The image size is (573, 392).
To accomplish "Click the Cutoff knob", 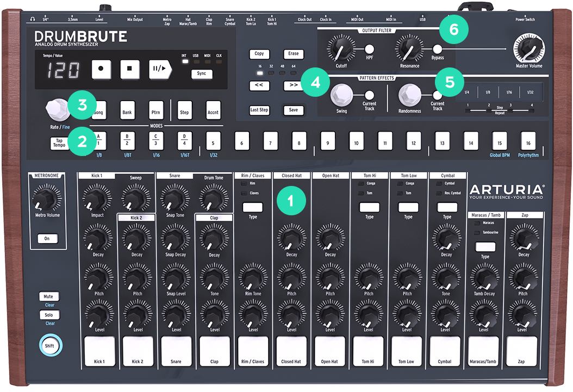I will click(x=341, y=49).
